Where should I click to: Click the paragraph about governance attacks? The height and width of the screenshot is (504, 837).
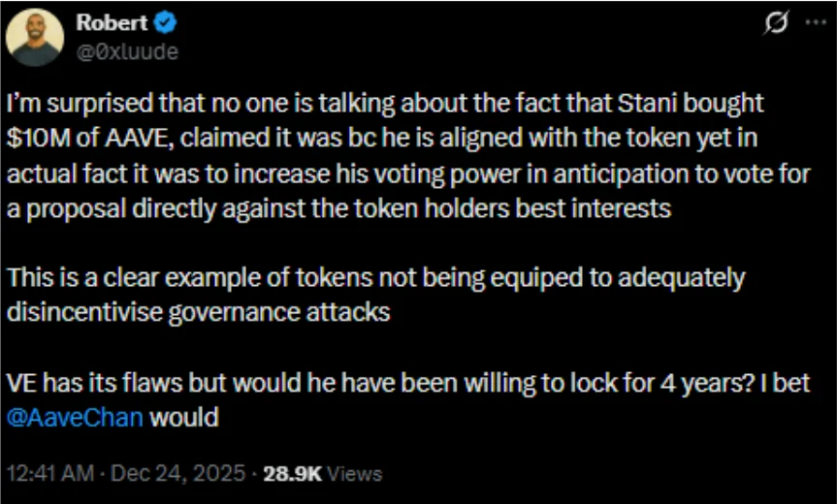tap(376, 292)
